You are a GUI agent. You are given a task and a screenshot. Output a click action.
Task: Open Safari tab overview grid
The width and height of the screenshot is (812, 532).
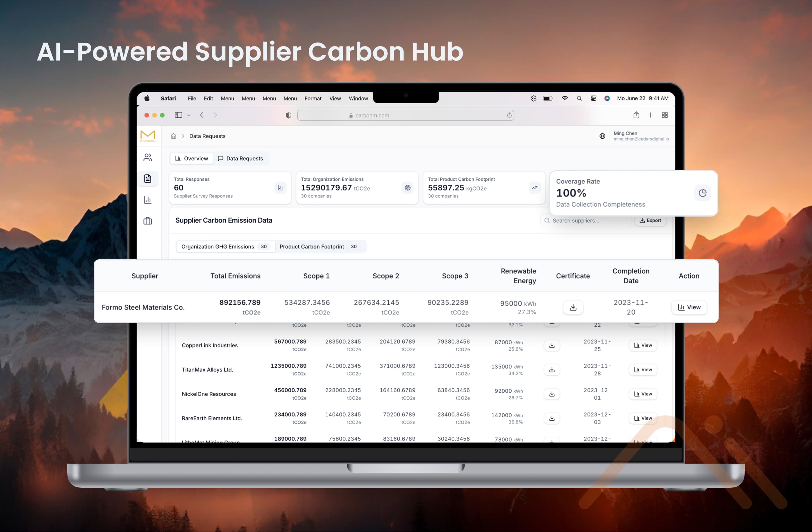665,115
